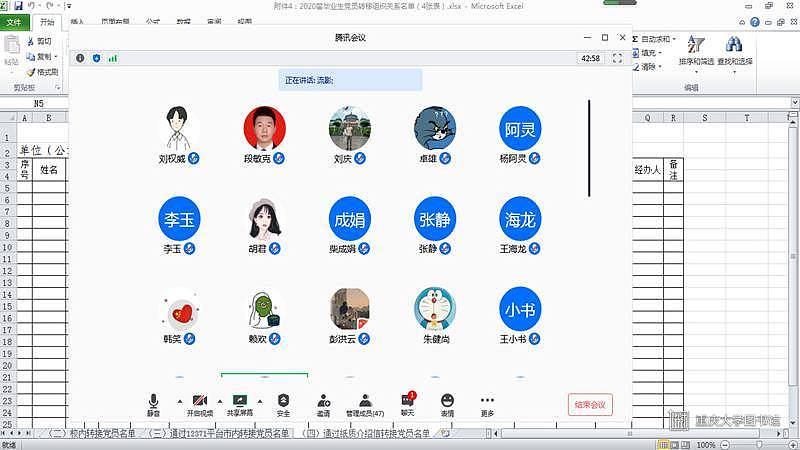Toggle mic status icon next to 卓雄

pos(445,158)
